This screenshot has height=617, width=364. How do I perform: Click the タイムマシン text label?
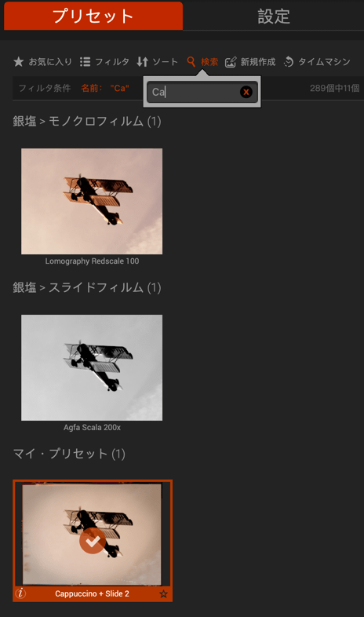324,62
